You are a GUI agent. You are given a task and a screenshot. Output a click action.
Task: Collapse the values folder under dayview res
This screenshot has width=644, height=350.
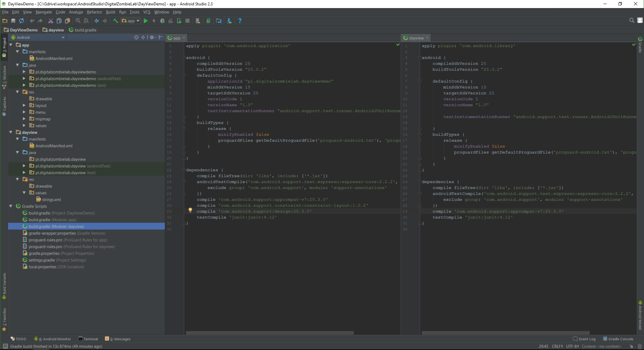(24, 192)
